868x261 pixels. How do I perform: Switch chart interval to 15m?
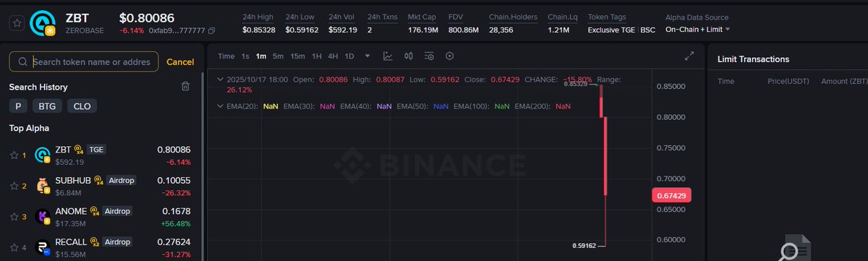[298, 56]
